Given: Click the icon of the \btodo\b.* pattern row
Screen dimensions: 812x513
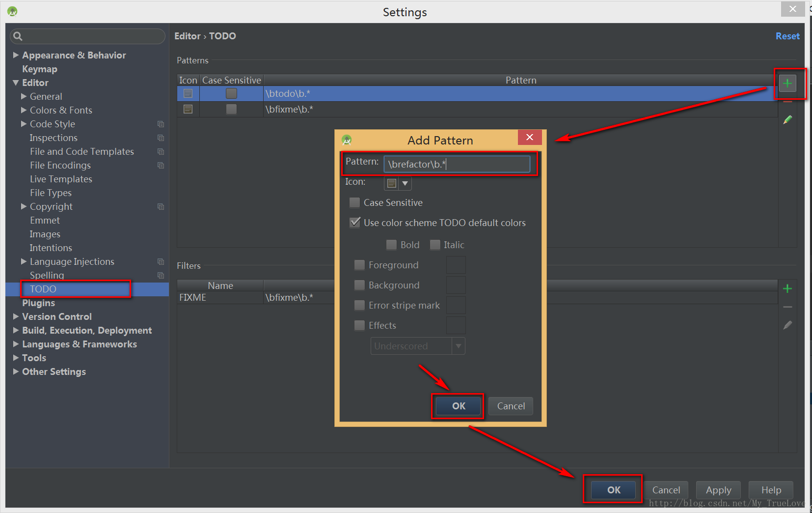Looking at the screenshot, I should pos(188,93).
